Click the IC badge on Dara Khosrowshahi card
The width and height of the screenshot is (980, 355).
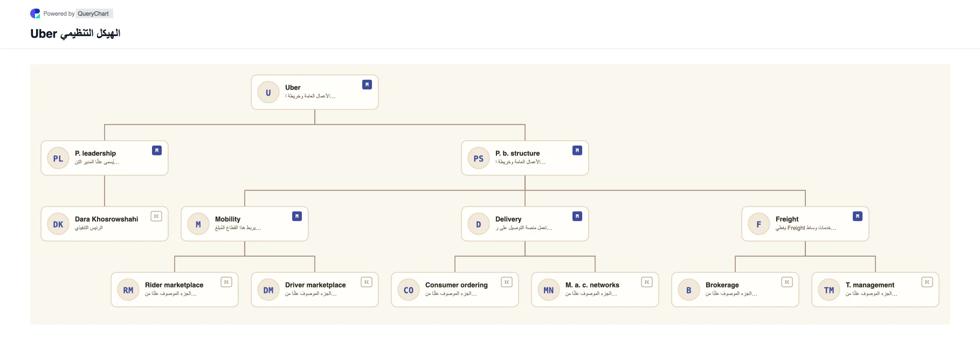156,216
